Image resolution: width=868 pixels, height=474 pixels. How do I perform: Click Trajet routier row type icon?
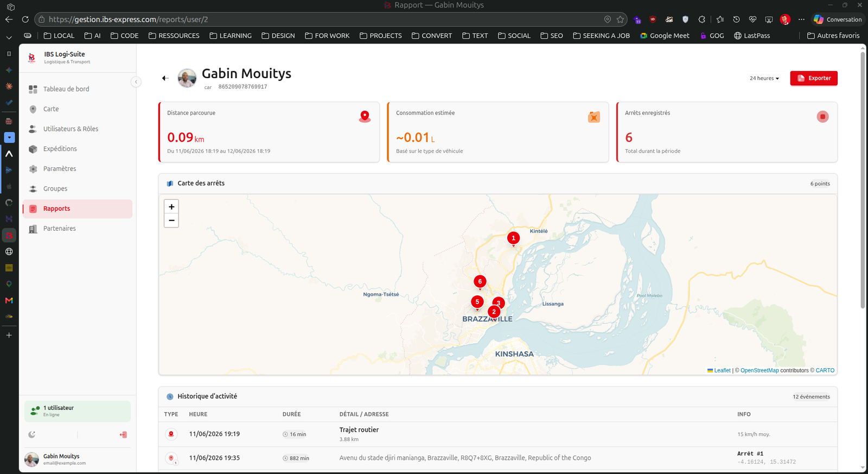[x=171, y=434]
